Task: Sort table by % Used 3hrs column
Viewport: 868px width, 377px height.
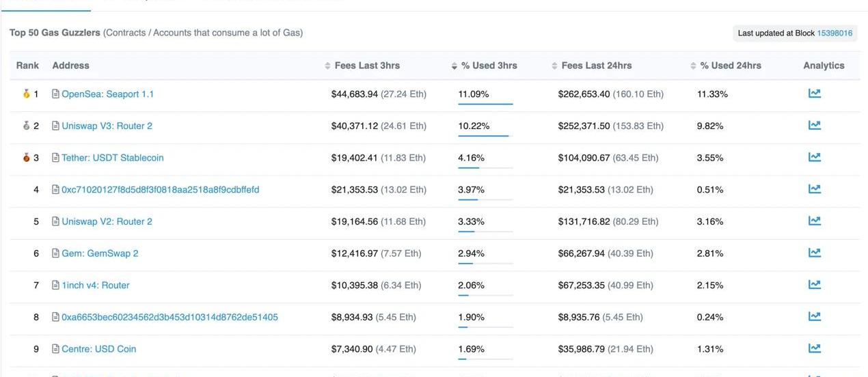Action: [488, 66]
